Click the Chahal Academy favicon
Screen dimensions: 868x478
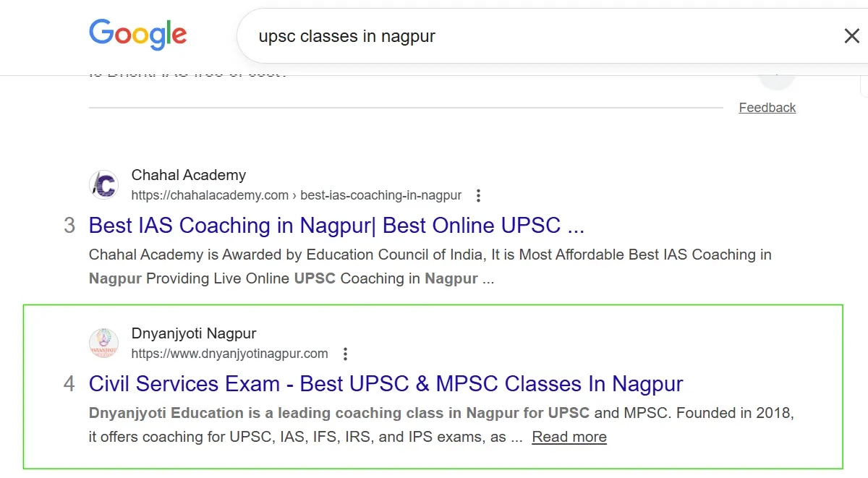coord(103,185)
